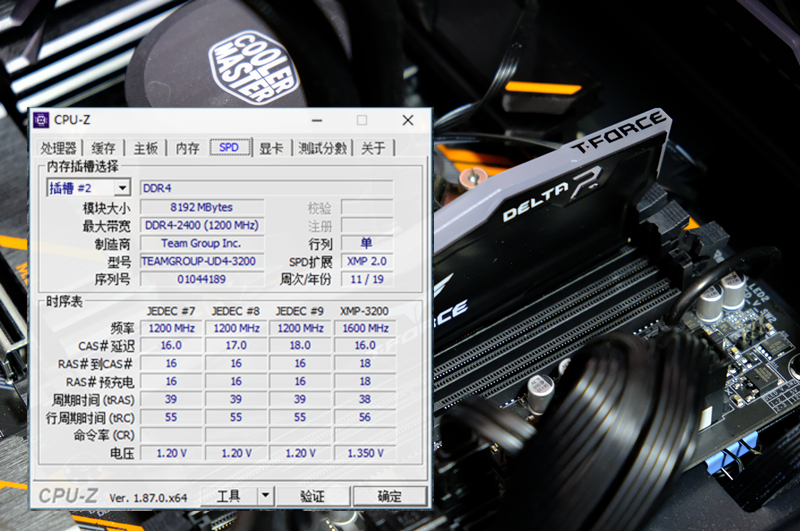
Task: Click the Team Group Inc. manufacturer value
Action: pyautogui.click(x=202, y=243)
